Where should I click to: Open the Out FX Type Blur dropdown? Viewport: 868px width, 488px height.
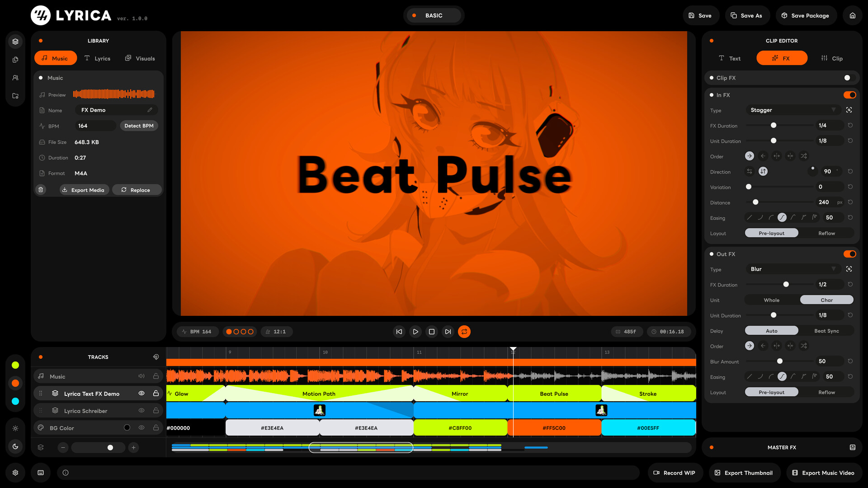pyautogui.click(x=793, y=269)
